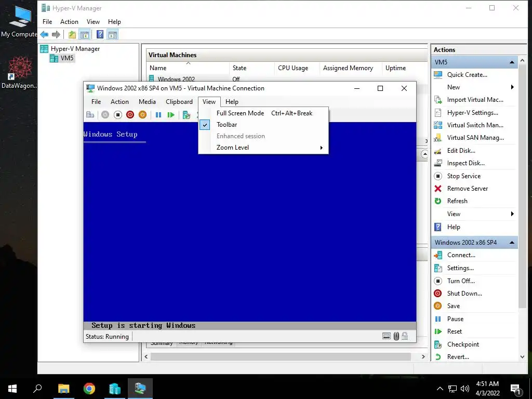This screenshot has height=399, width=532.
Task: Go back with the blue arrow in Hyper-V Manager
Action: click(x=44, y=34)
